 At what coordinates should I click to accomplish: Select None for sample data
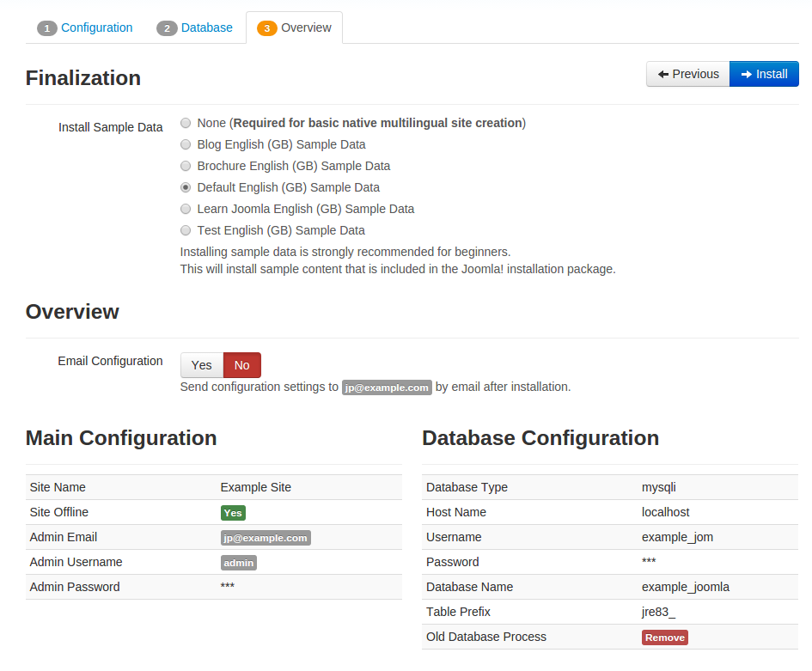point(186,123)
